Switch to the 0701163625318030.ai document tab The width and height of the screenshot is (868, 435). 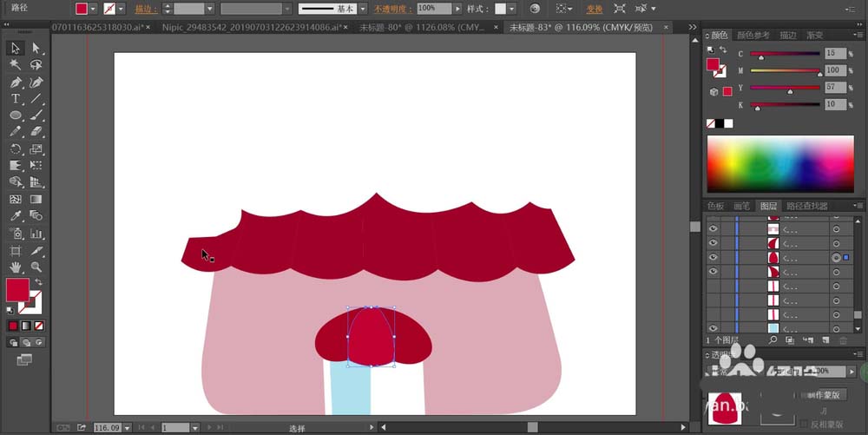pos(98,27)
